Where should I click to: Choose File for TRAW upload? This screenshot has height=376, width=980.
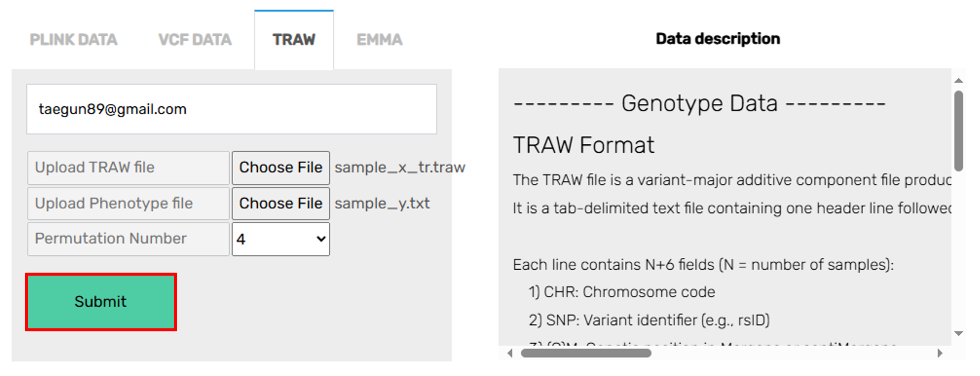[280, 168]
